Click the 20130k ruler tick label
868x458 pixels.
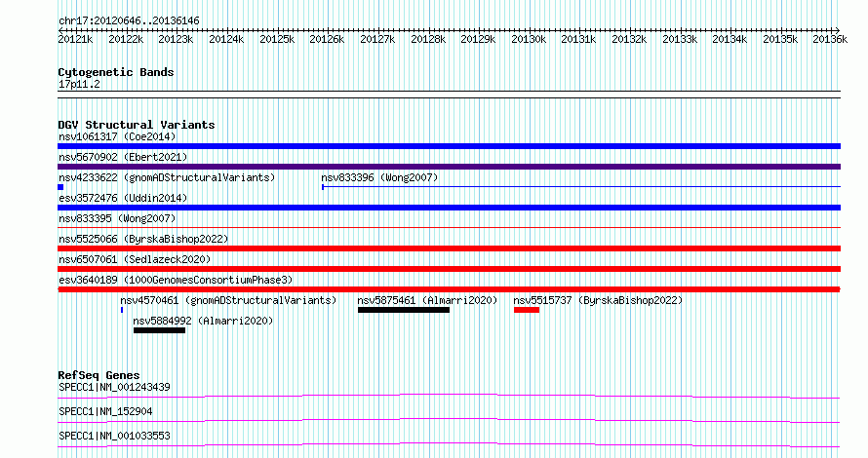[x=528, y=39]
